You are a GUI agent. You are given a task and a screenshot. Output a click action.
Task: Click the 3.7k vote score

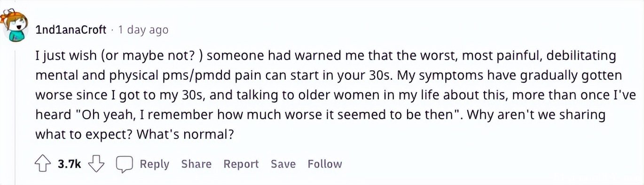tap(70, 164)
